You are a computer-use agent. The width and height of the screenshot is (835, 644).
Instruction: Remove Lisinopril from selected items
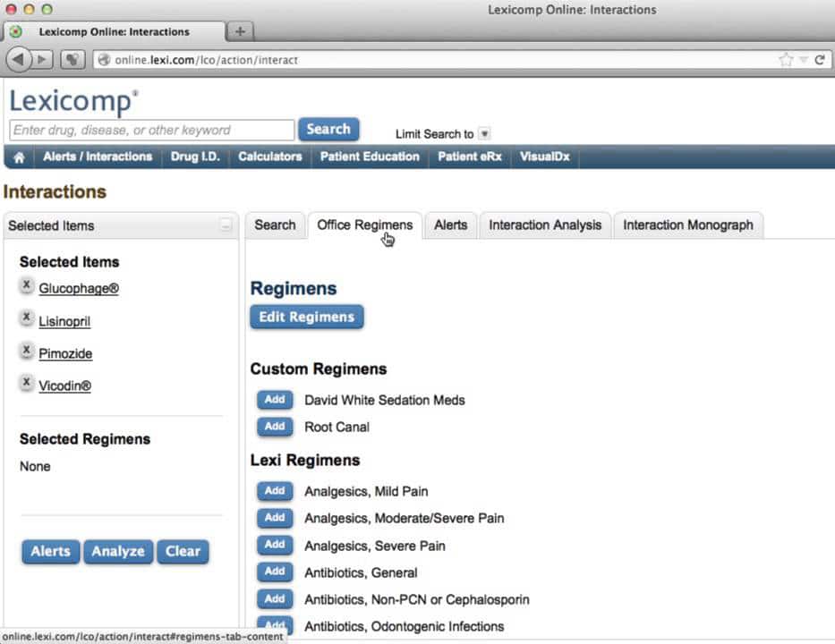(26, 318)
